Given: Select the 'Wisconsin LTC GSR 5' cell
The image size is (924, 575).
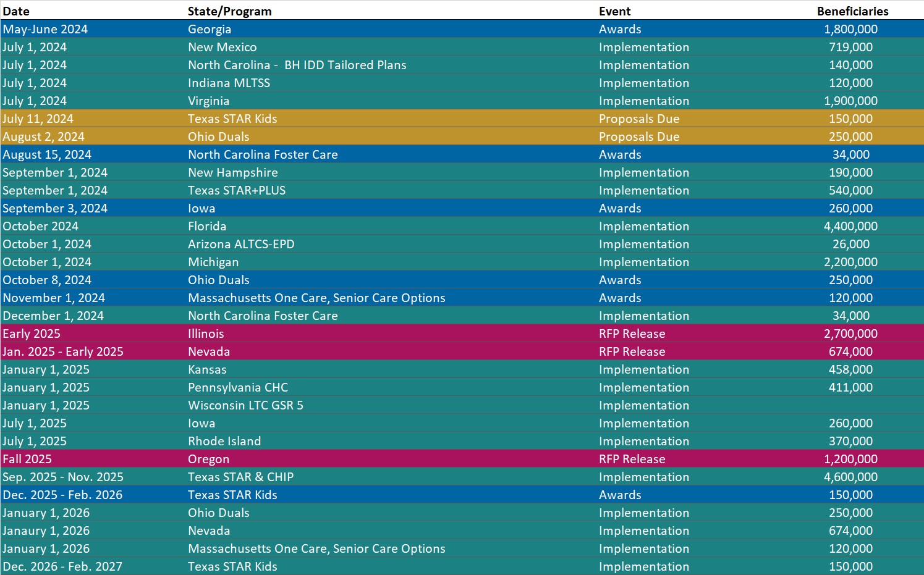Looking at the screenshot, I should pyautogui.click(x=245, y=405).
